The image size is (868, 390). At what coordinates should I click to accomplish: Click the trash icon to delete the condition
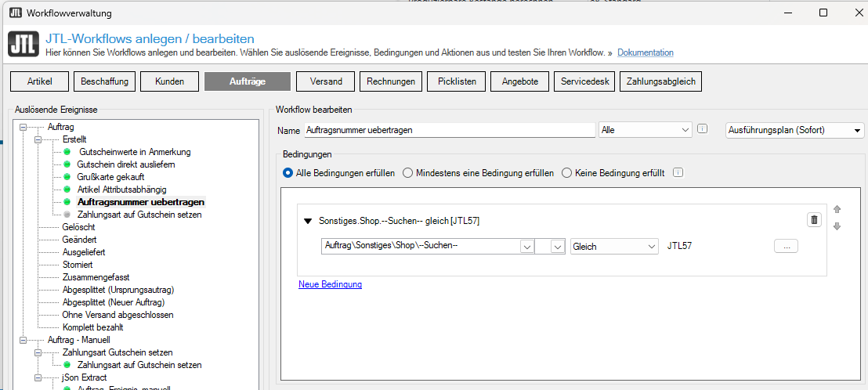point(814,220)
